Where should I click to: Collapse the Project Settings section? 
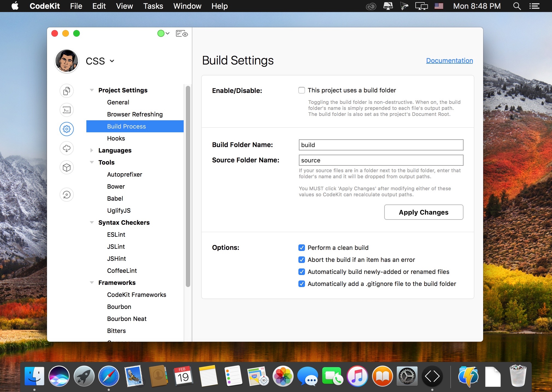(x=92, y=90)
